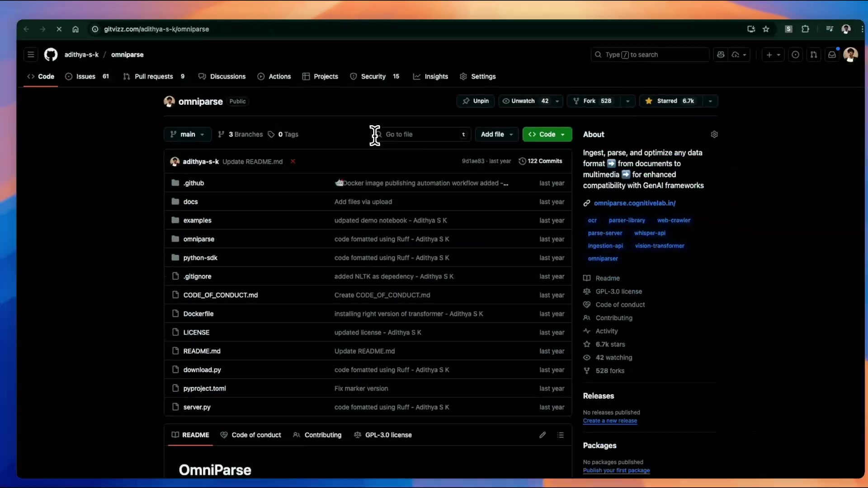Viewport: 868px width, 488px height.
Task: Open the Fork options dropdown arrow
Action: [627, 101]
